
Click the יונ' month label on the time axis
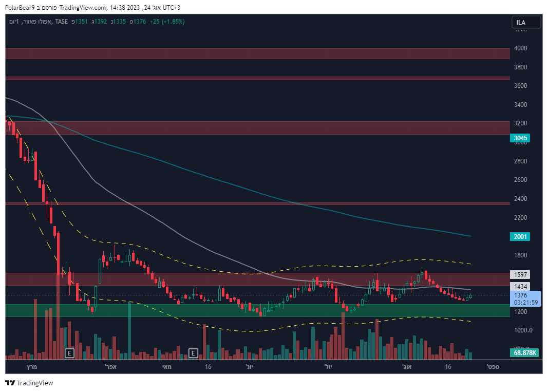[249, 367]
